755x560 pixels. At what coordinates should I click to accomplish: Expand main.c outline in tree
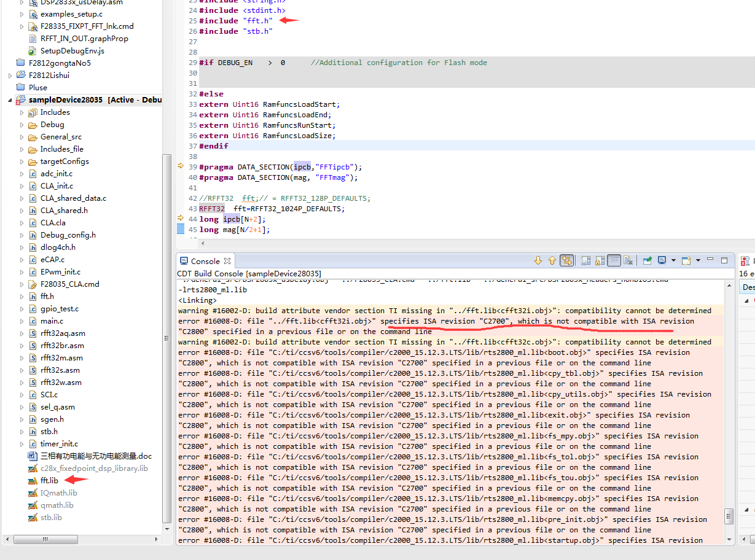pyautogui.click(x=22, y=321)
